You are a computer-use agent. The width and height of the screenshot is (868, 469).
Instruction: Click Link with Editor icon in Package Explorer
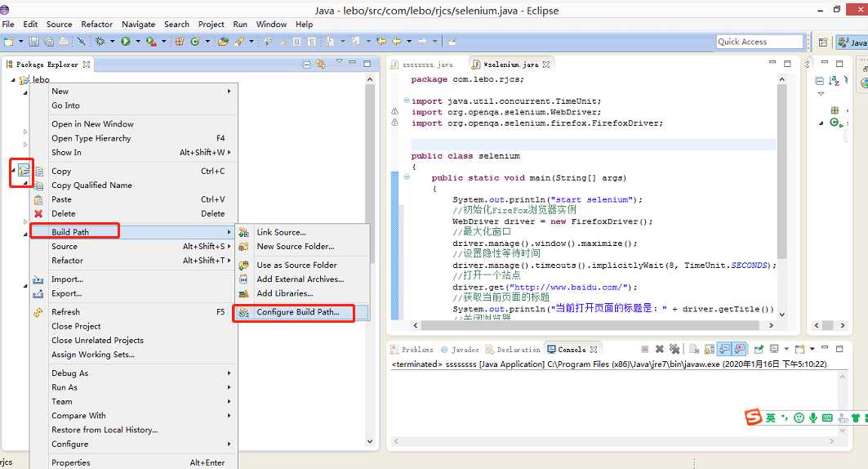(322, 64)
